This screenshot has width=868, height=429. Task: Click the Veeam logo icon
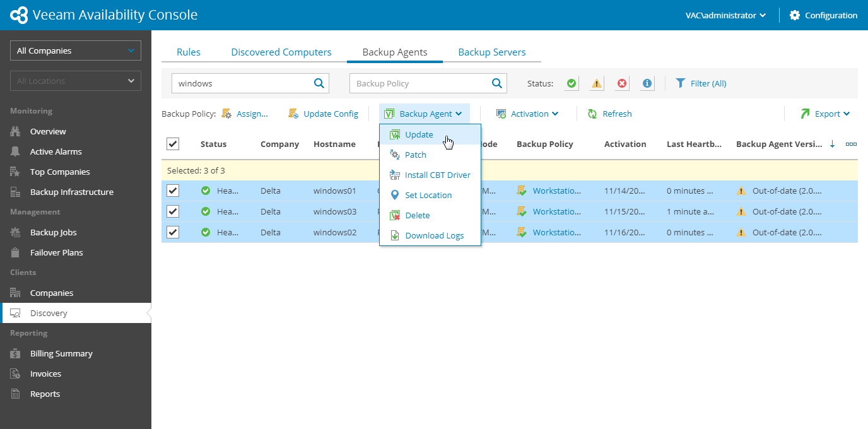point(19,15)
